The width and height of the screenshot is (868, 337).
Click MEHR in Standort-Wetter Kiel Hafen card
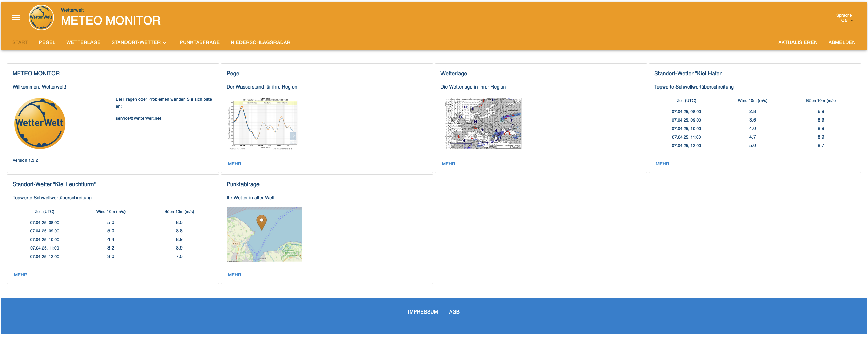coord(662,164)
